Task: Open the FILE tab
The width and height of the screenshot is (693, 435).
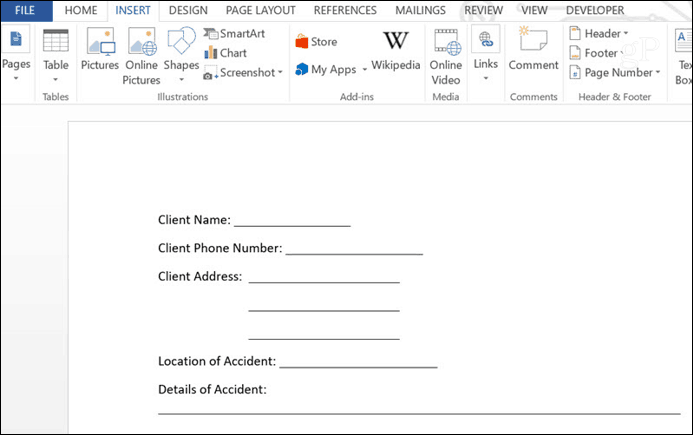Action: 26,11
